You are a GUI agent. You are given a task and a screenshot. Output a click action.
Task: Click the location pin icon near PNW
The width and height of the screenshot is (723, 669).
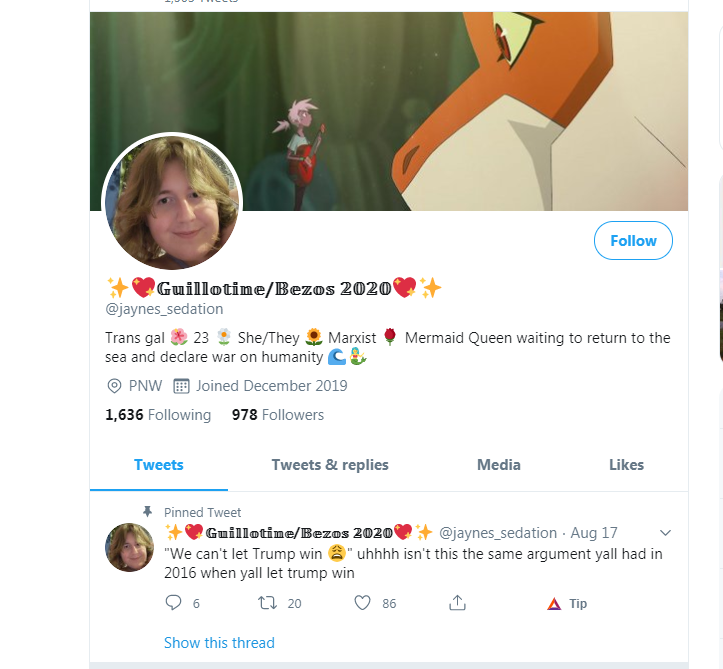114,385
